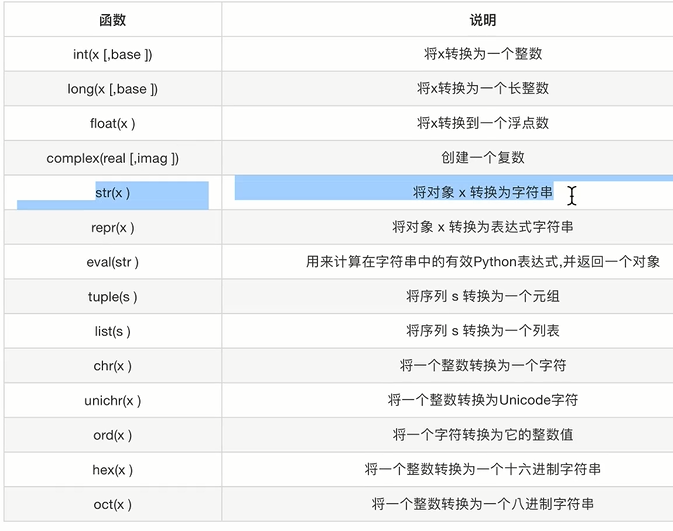Screen dimensions: 673x531
Task: Click the 函数 column header
Action: click(x=112, y=20)
